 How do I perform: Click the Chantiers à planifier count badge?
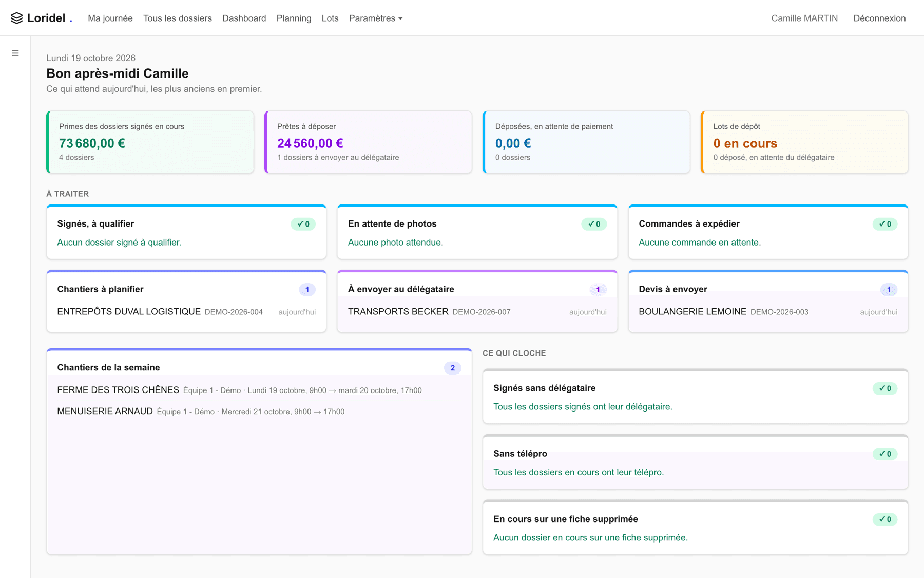click(307, 290)
